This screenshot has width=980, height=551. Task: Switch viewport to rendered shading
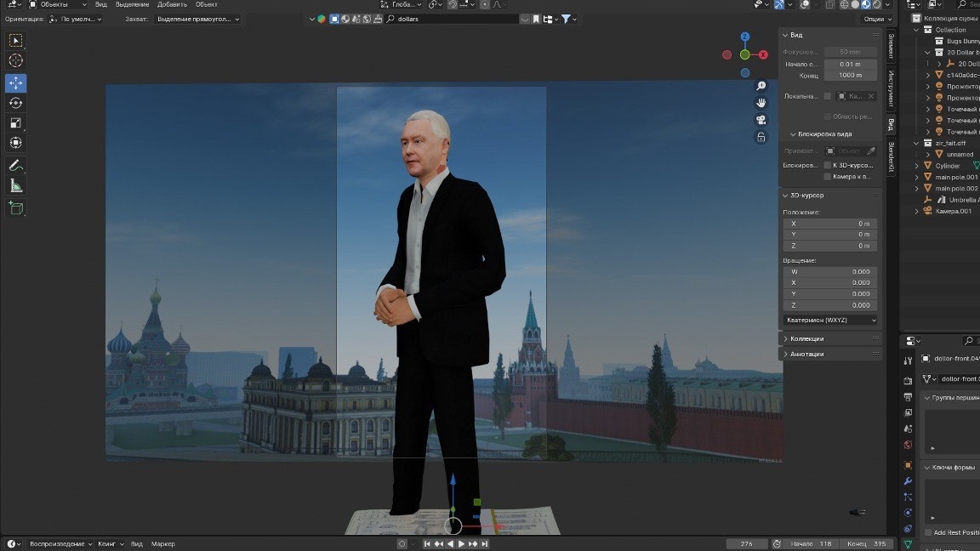pos(877,4)
